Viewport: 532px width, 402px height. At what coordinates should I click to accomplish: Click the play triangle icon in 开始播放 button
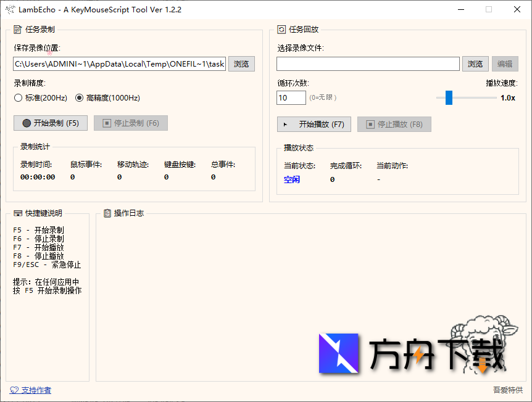pyautogui.click(x=286, y=124)
